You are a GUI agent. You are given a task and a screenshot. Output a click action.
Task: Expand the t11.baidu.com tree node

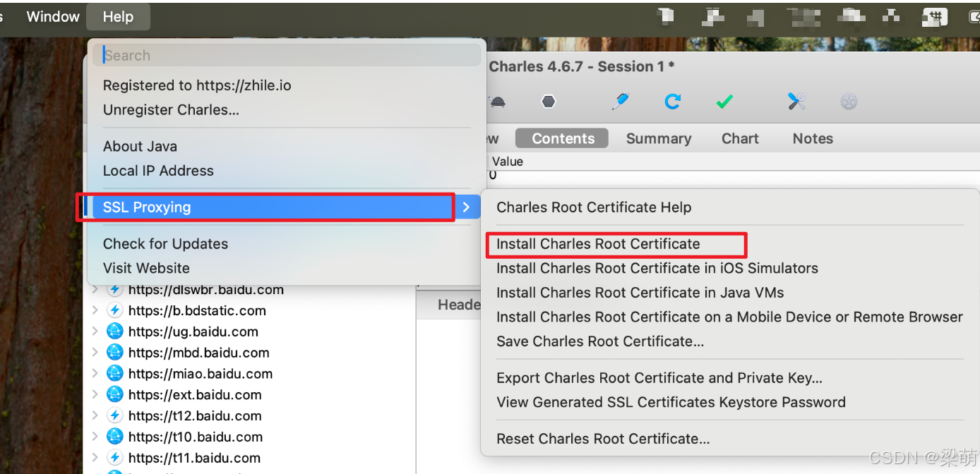(x=95, y=458)
